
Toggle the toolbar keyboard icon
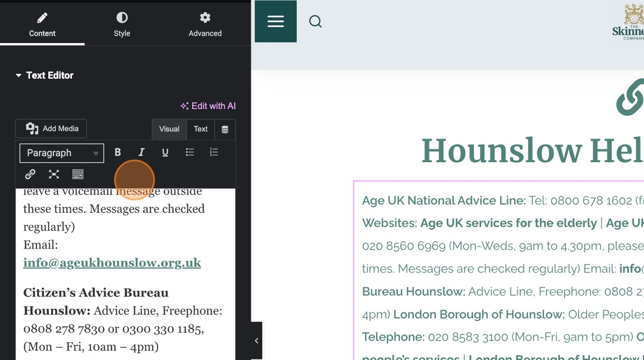click(78, 174)
